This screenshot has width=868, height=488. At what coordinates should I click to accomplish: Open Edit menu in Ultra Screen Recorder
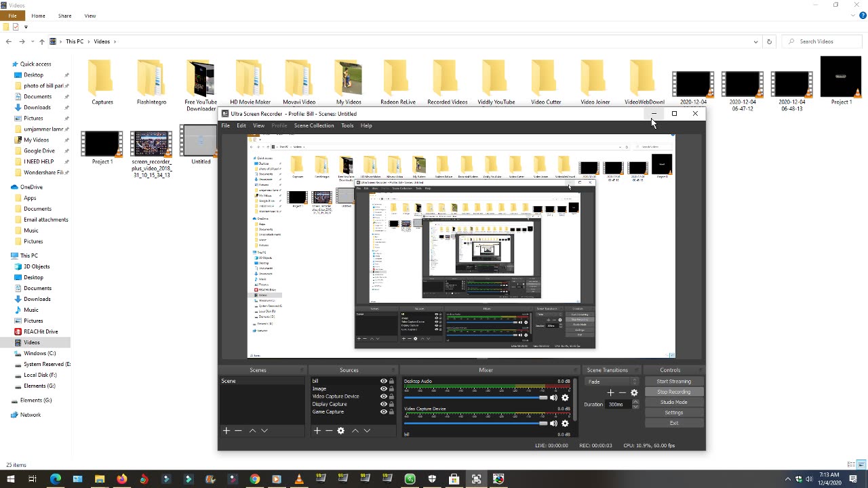click(x=241, y=125)
